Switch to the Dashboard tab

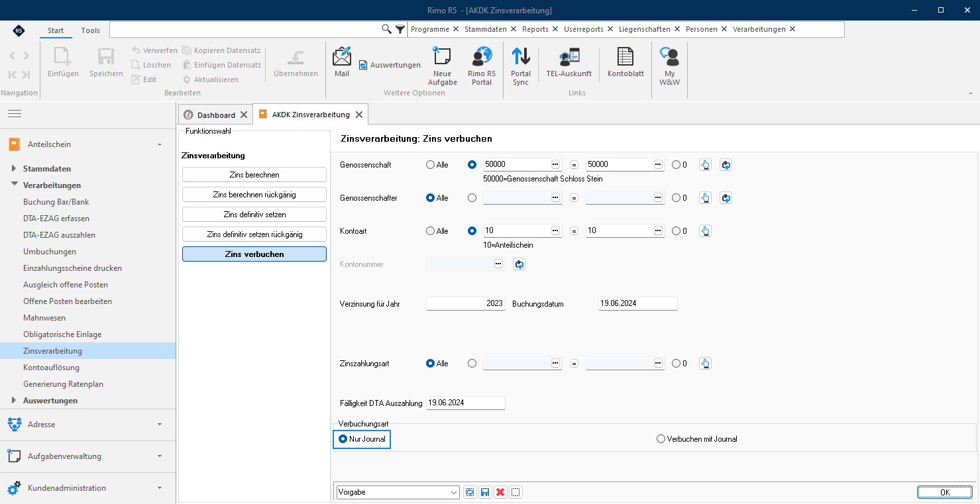216,115
